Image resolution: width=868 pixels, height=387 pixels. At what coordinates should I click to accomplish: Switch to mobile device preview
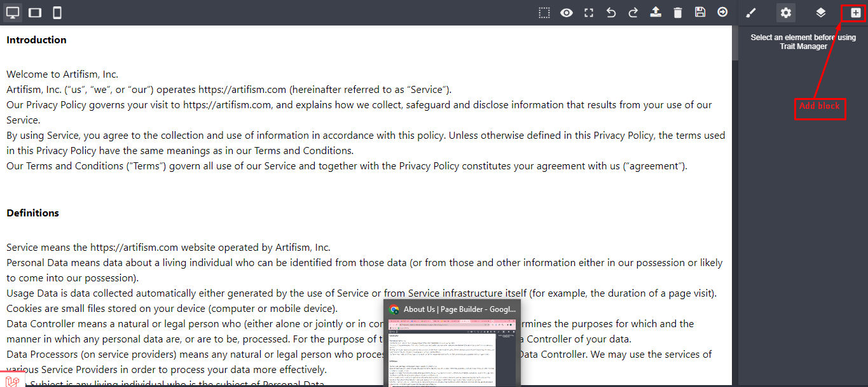pyautogui.click(x=57, y=13)
